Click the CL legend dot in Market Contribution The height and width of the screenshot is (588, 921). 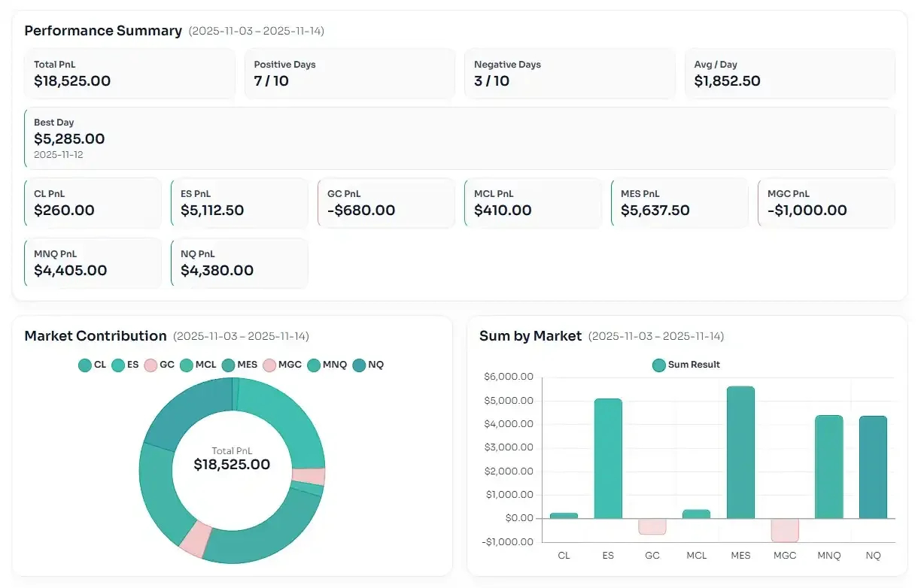click(x=85, y=365)
